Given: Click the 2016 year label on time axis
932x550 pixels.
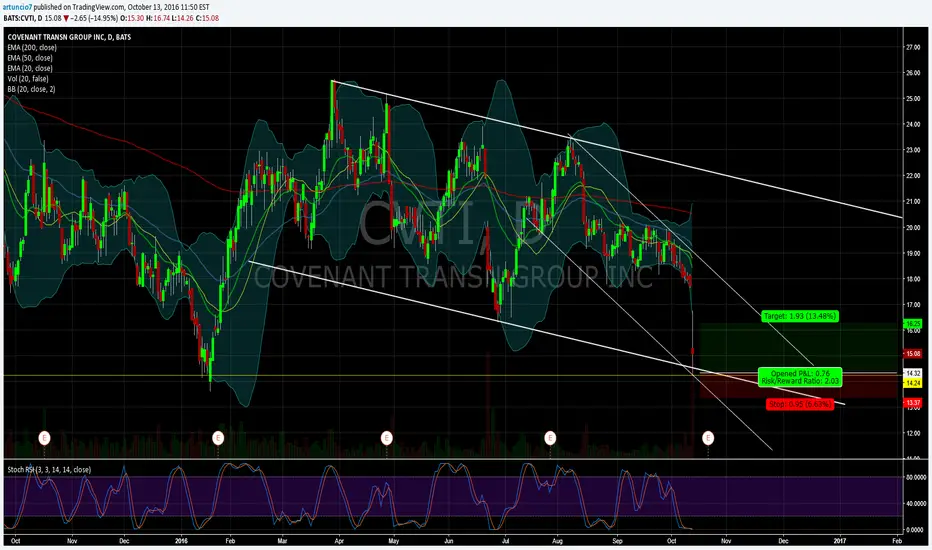Looking at the screenshot, I should (x=181, y=541).
